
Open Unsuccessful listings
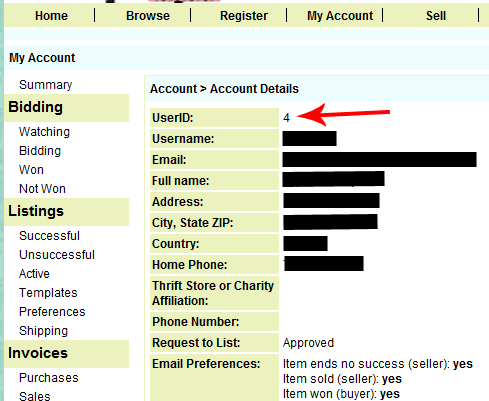coord(57,255)
